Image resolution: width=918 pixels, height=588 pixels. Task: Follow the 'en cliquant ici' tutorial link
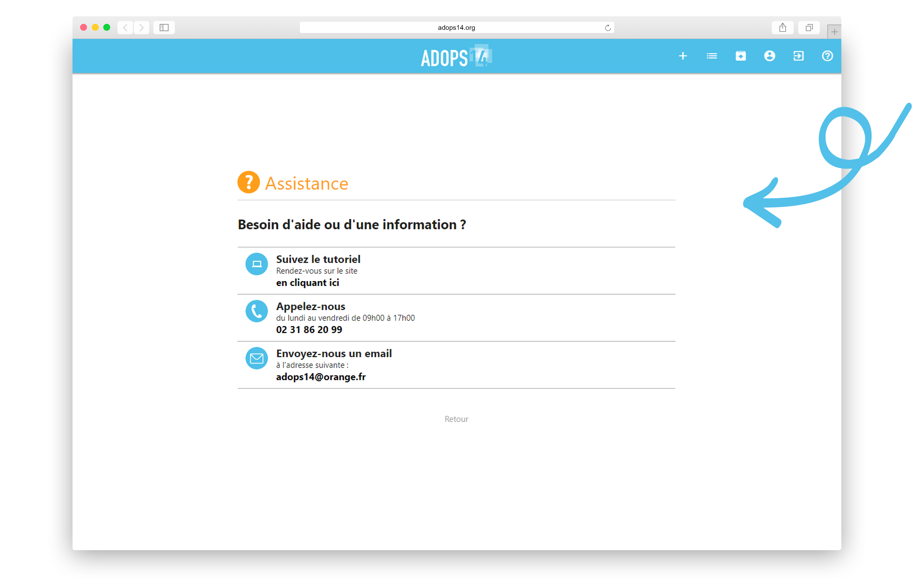click(x=308, y=283)
